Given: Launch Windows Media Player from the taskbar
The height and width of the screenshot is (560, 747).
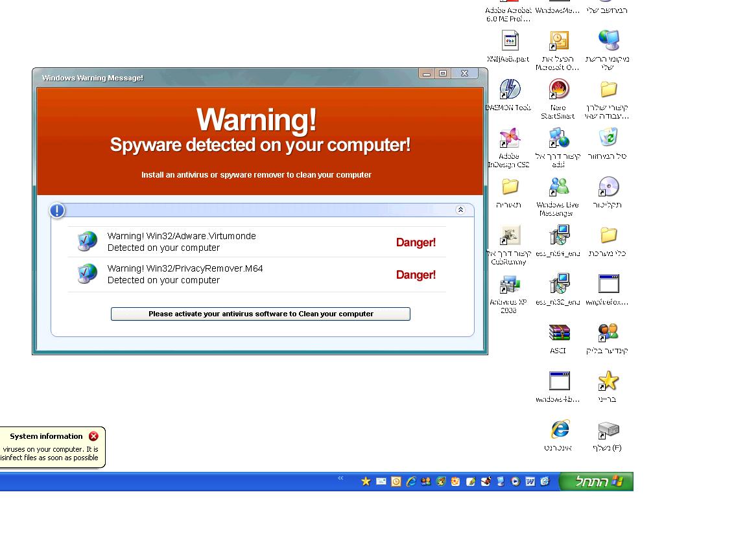Looking at the screenshot, I should (516, 482).
